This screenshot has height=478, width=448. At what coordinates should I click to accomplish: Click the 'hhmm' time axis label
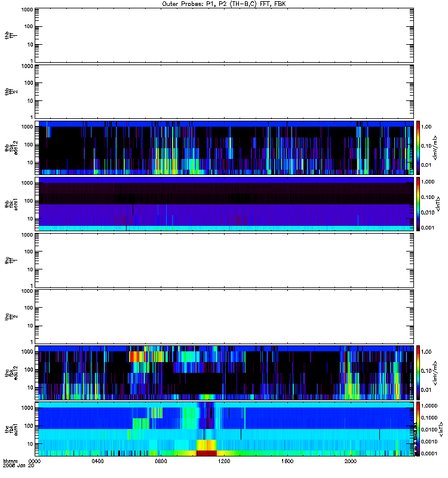10,461
